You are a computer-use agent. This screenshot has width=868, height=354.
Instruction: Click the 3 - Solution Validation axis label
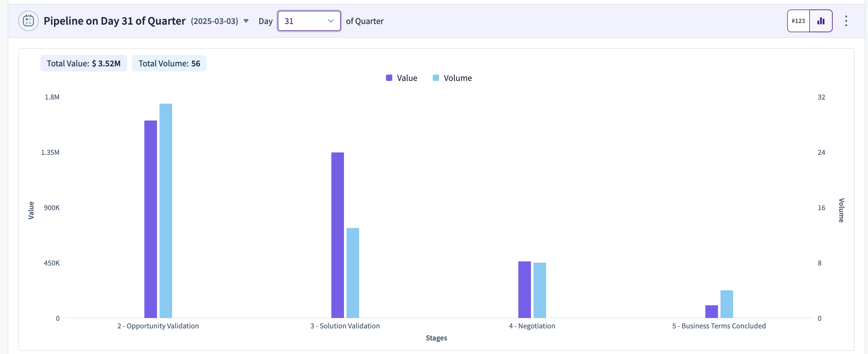click(345, 326)
